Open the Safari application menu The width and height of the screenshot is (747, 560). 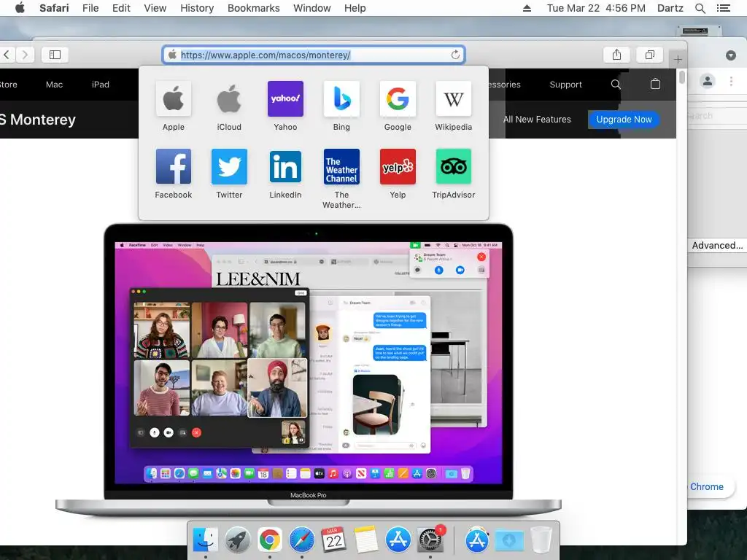[x=54, y=8]
